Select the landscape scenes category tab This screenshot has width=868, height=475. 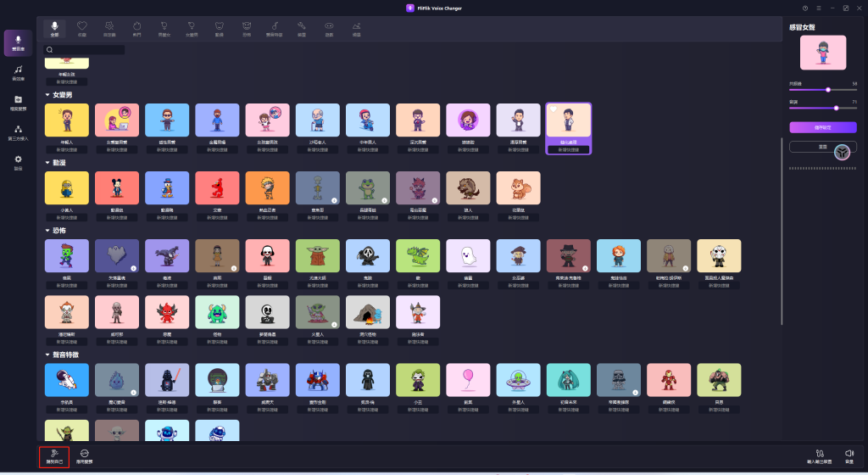click(x=357, y=29)
